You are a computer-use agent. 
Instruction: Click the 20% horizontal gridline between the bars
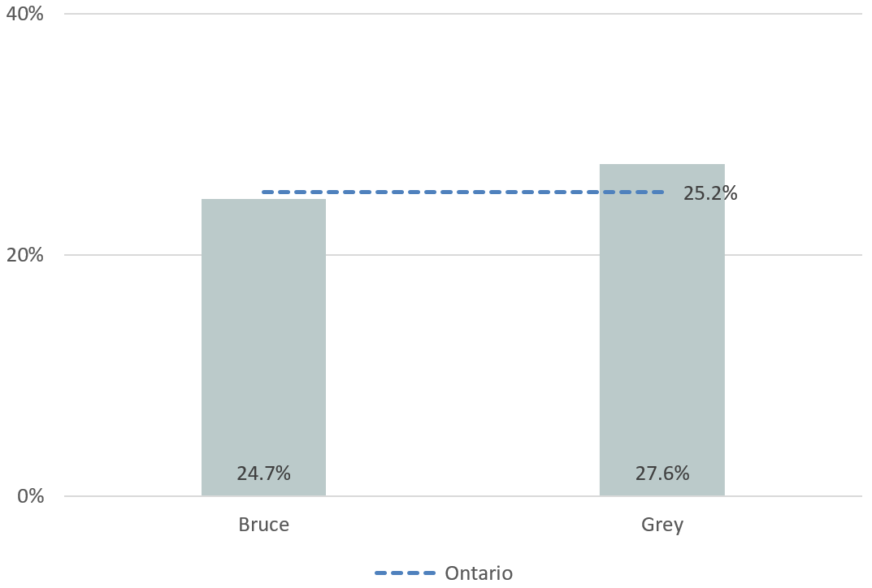click(x=462, y=255)
